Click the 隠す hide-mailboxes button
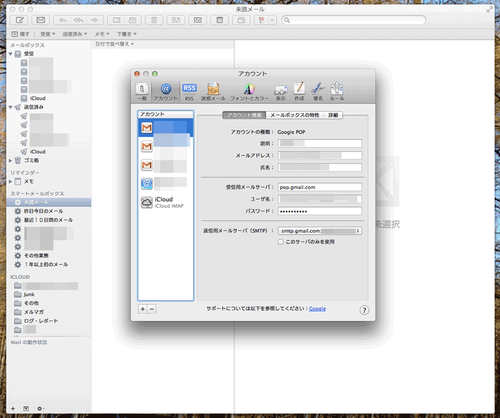The height and width of the screenshot is (418, 500). [x=21, y=34]
